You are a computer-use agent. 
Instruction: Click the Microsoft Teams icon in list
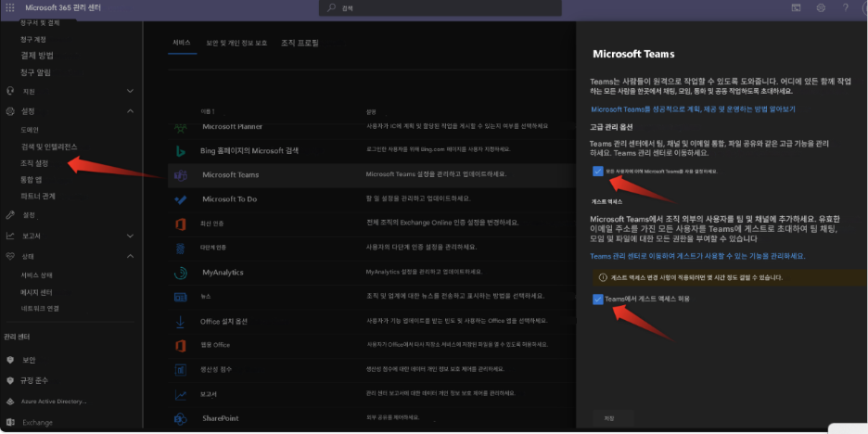181,175
